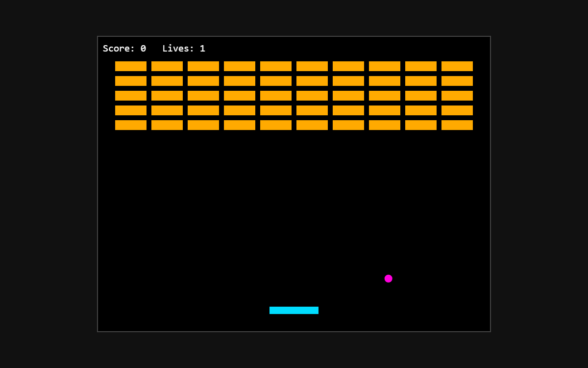This screenshot has width=588, height=368.
Task: Click the last brick in third row
Action: pyautogui.click(x=457, y=96)
